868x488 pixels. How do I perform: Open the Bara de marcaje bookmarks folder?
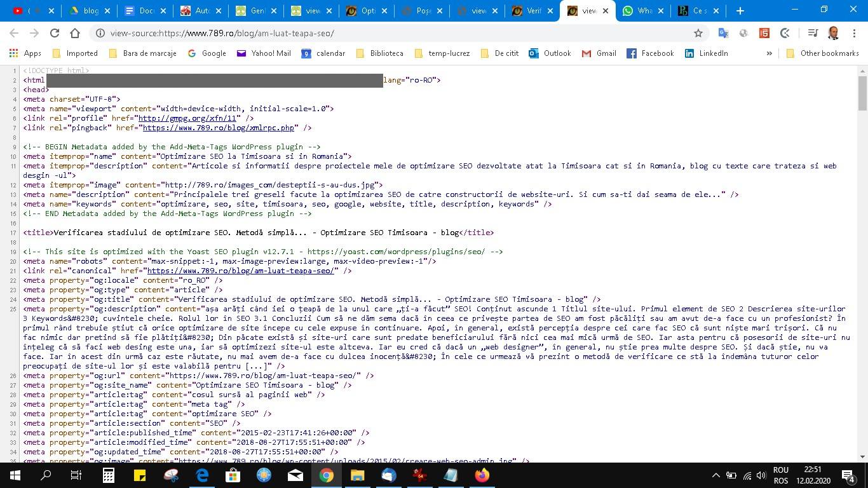[x=143, y=53]
